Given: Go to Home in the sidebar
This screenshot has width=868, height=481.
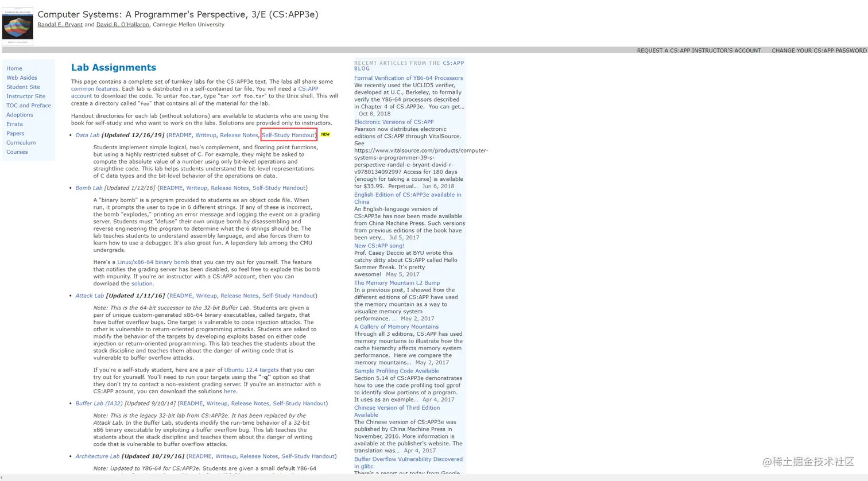Looking at the screenshot, I should click(14, 68).
